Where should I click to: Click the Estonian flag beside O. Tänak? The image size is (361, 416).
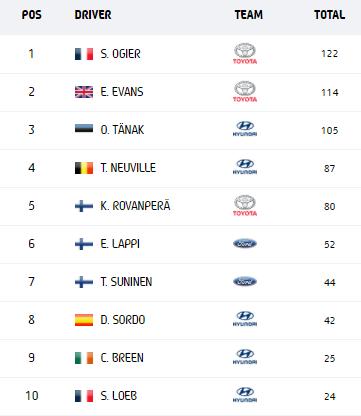point(84,128)
